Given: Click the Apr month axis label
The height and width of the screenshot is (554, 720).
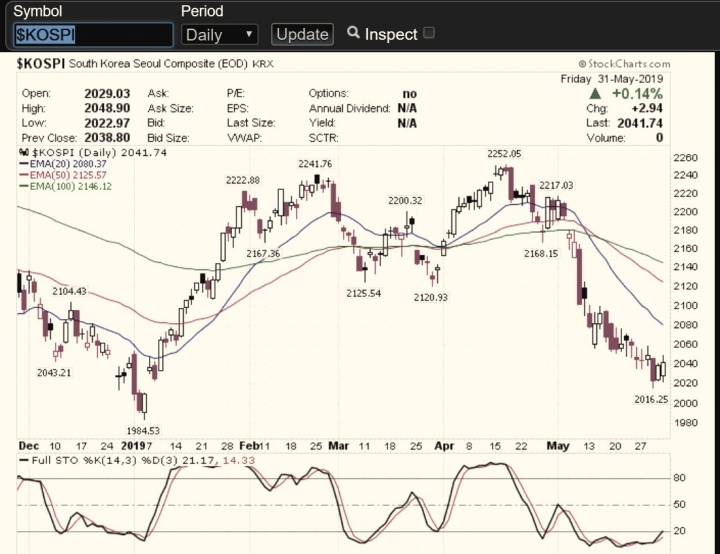Looking at the screenshot, I should (444, 446).
